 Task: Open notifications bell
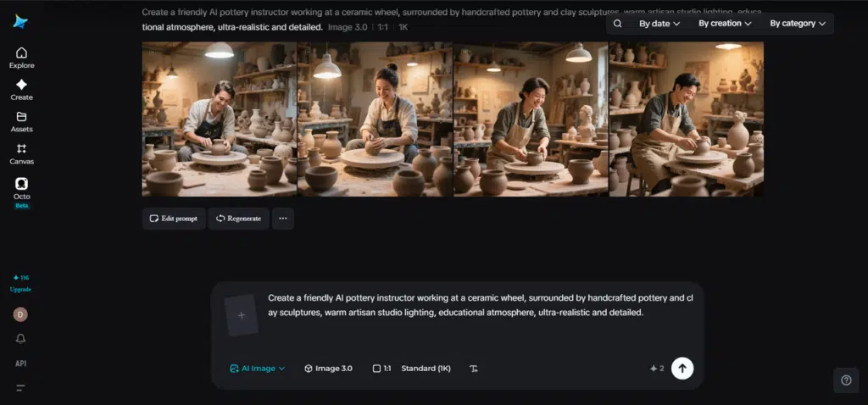(x=20, y=339)
